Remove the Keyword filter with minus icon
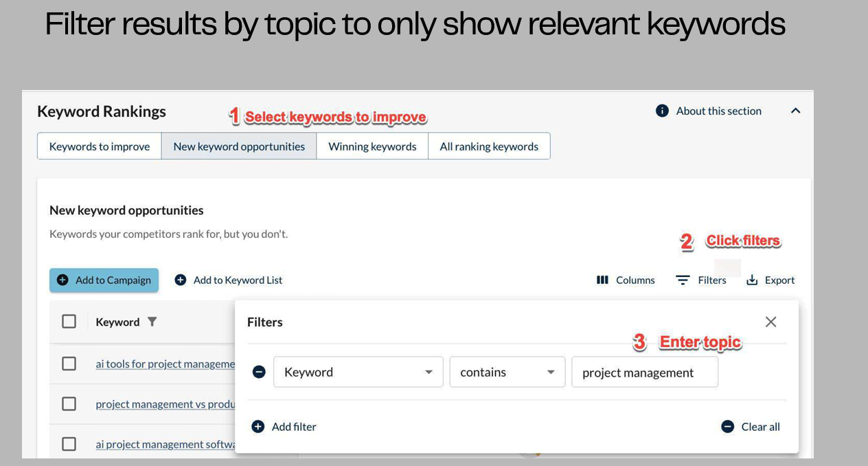 259,372
